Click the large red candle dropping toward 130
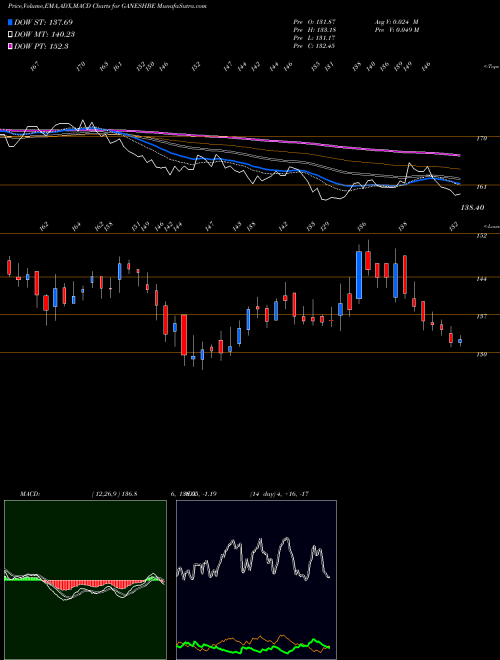 (184, 335)
